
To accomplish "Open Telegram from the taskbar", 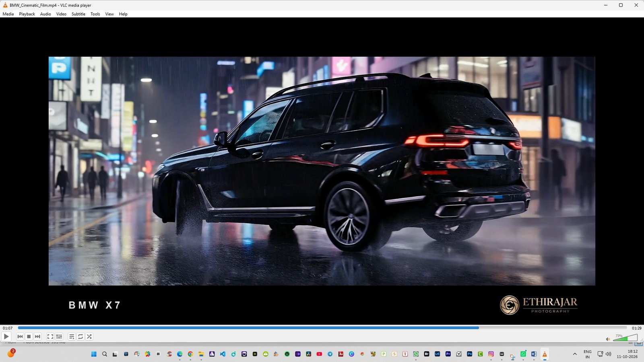I will 330,354.
